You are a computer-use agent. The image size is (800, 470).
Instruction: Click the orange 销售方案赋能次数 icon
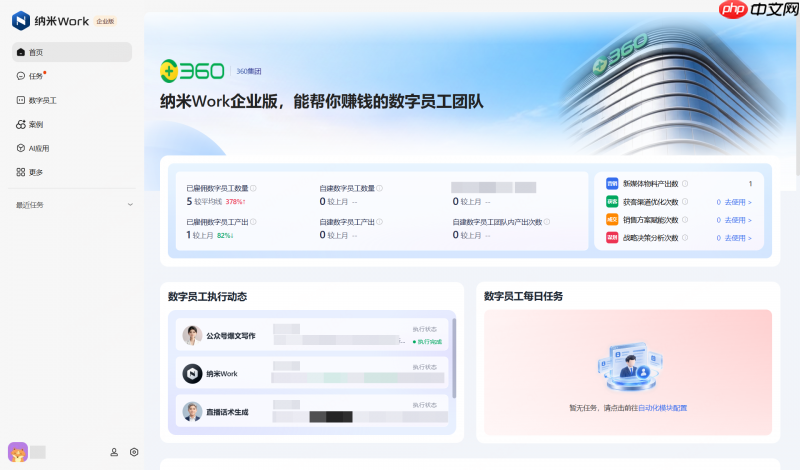tap(612, 220)
